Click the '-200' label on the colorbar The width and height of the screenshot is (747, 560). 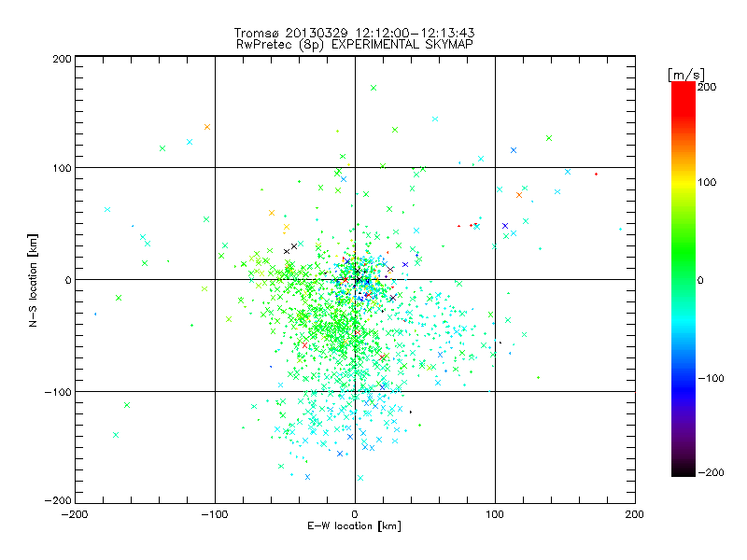(x=711, y=472)
